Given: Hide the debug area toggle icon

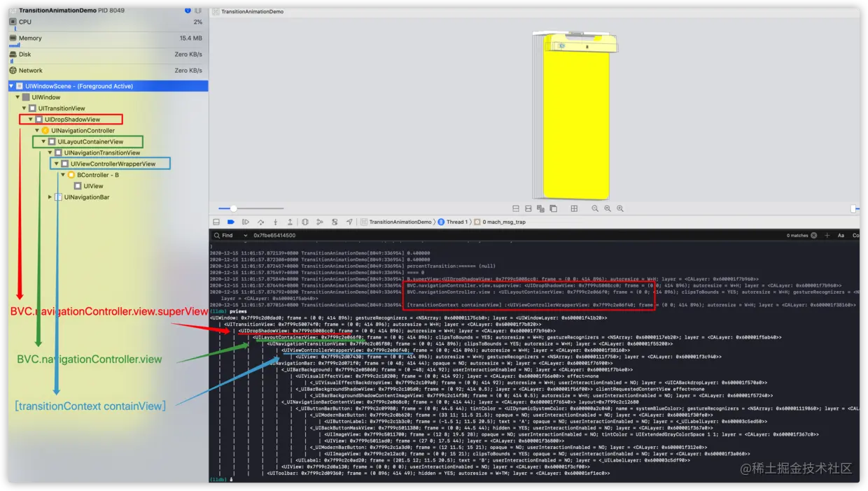Looking at the screenshot, I should point(216,222).
